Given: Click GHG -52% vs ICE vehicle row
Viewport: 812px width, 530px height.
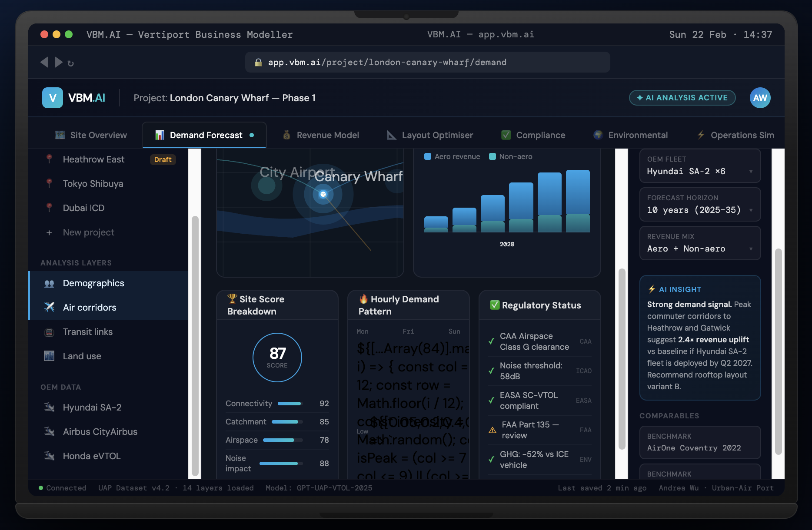Looking at the screenshot, I should (x=540, y=460).
